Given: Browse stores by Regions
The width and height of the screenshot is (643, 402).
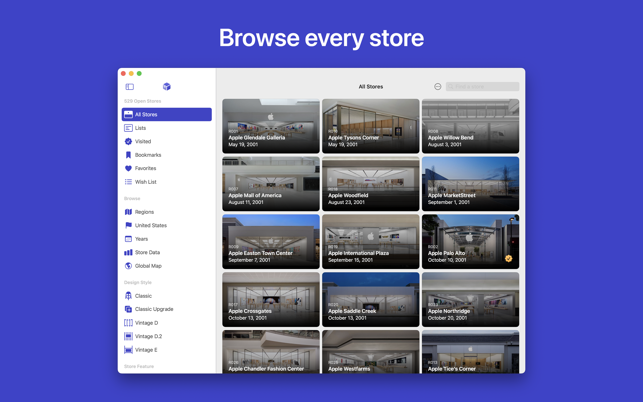Looking at the screenshot, I should point(166,212).
